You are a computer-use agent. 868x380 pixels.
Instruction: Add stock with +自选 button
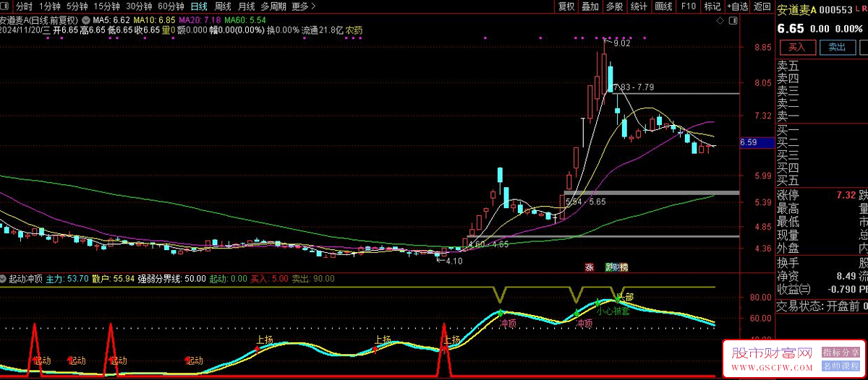pos(736,7)
